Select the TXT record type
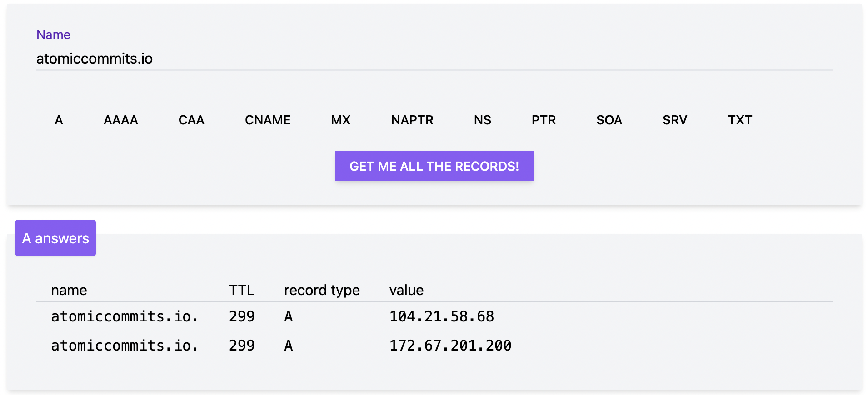Screen dimensions: 868x395 (x=740, y=120)
